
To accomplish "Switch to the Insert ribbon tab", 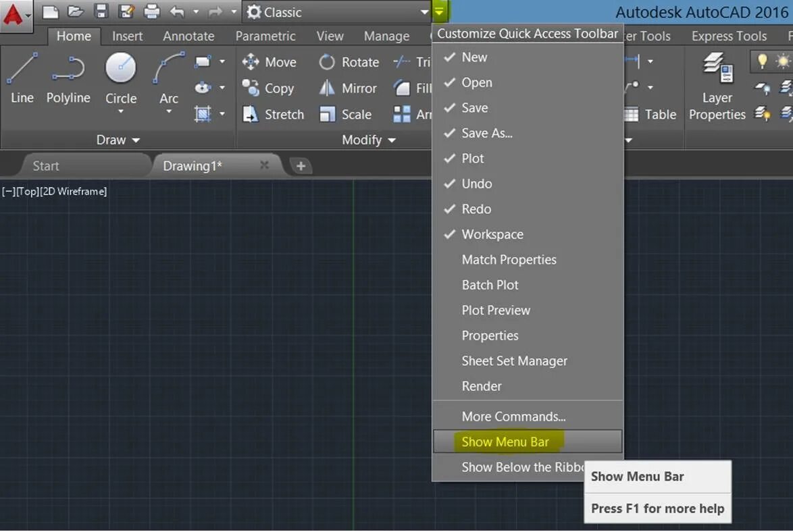I will click(x=128, y=36).
